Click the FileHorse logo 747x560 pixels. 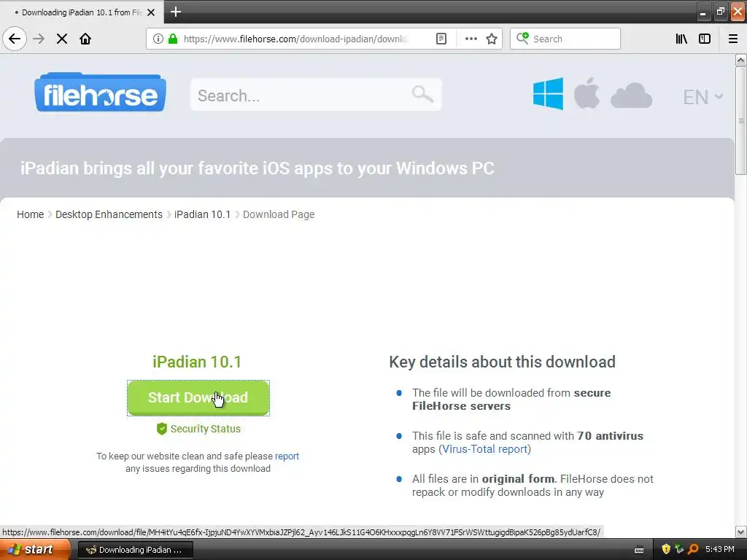click(100, 93)
